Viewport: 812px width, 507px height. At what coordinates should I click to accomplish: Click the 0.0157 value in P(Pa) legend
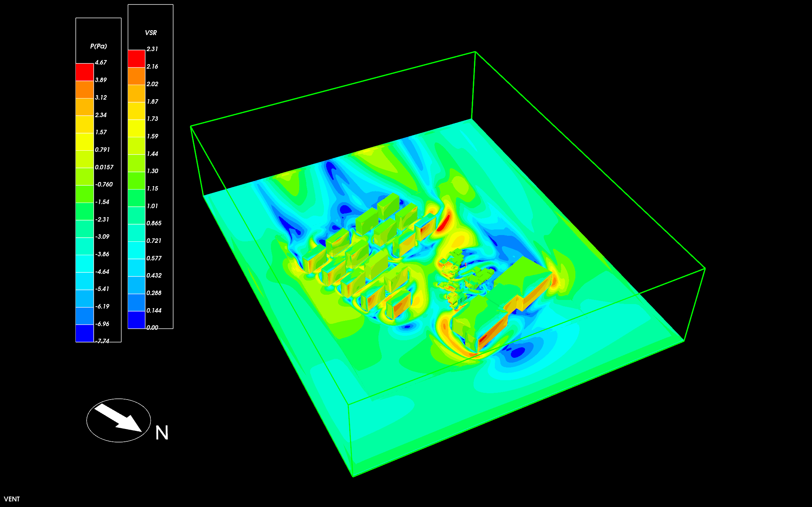[x=104, y=167]
